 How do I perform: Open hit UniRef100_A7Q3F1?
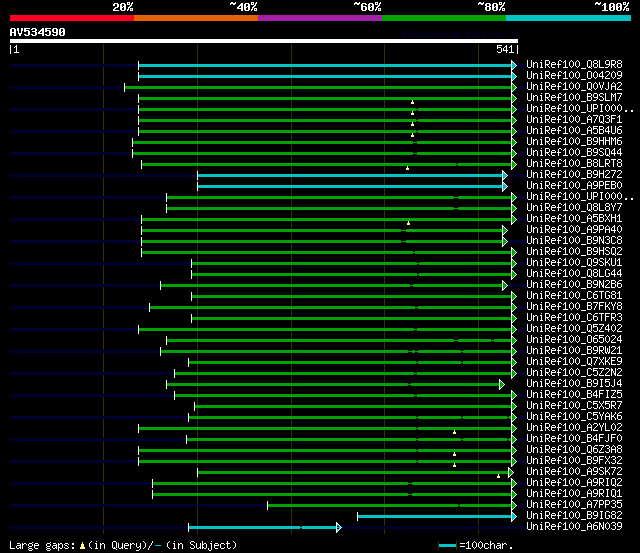click(574, 120)
